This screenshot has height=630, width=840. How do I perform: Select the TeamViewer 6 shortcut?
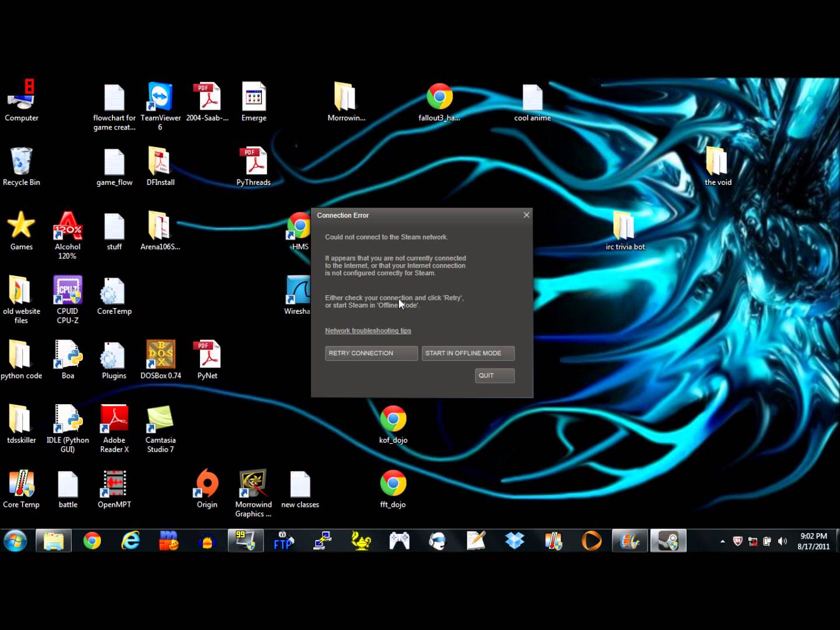tap(160, 106)
